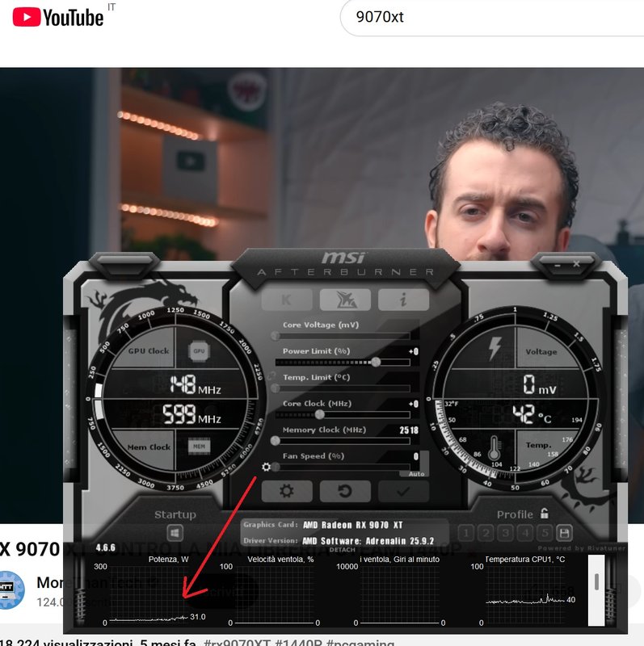Viewport: 644px width, 646px height.
Task: Click the Power Limit slider handle
Action: tap(376, 362)
